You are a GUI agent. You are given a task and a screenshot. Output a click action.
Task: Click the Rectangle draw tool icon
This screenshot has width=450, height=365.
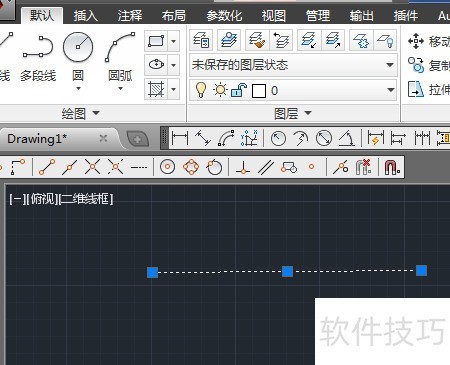[156, 41]
